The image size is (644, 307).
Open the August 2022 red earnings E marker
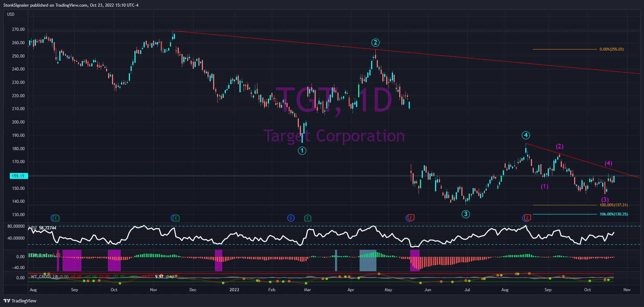click(x=527, y=218)
